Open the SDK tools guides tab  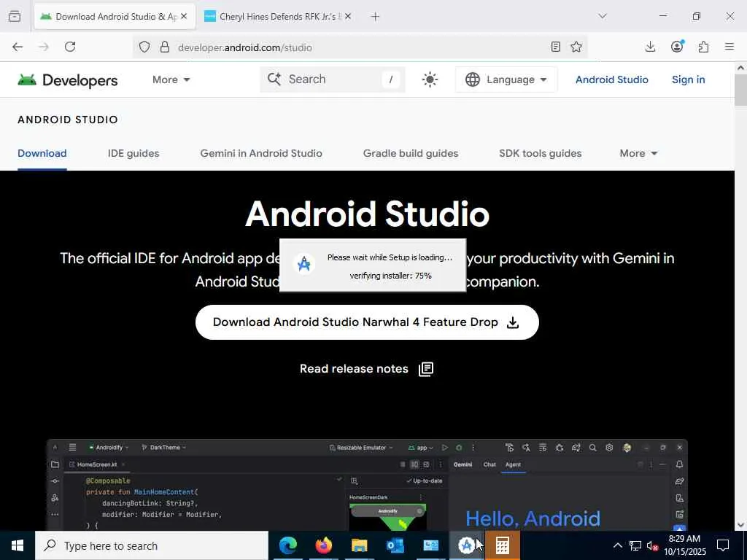coord(541,153)
